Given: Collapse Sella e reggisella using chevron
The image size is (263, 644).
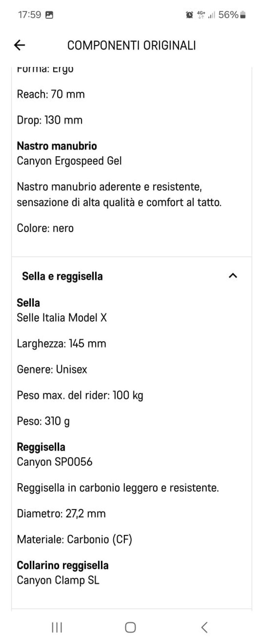Looking at the screenshot, I should point(233,276).
